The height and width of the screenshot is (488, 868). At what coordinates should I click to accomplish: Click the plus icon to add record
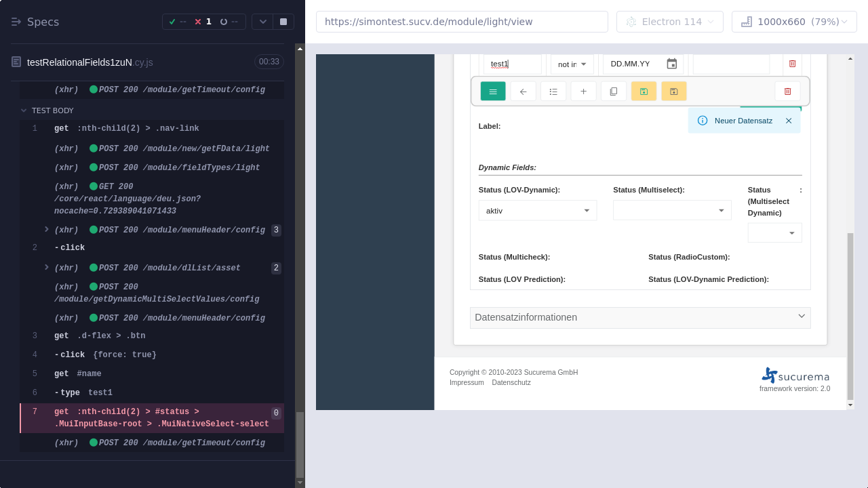pyautogui.click(x=583, y=91)
